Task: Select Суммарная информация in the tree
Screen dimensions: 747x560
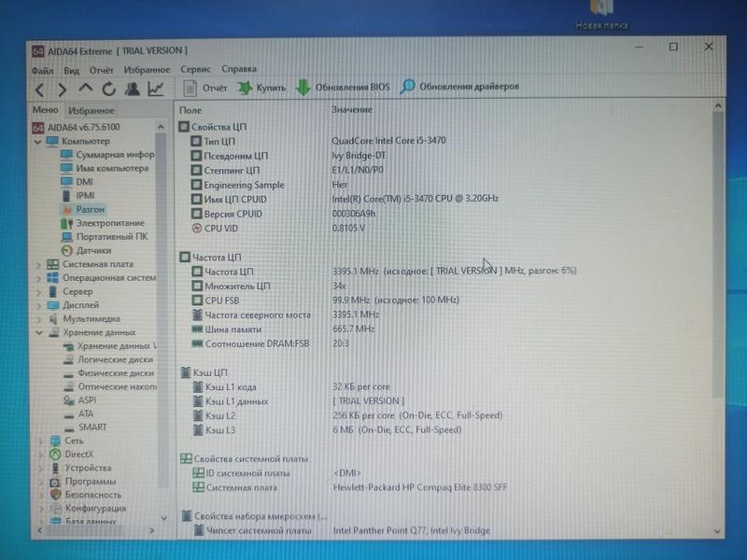Action: pyautogui.click(x=107, y=154)
